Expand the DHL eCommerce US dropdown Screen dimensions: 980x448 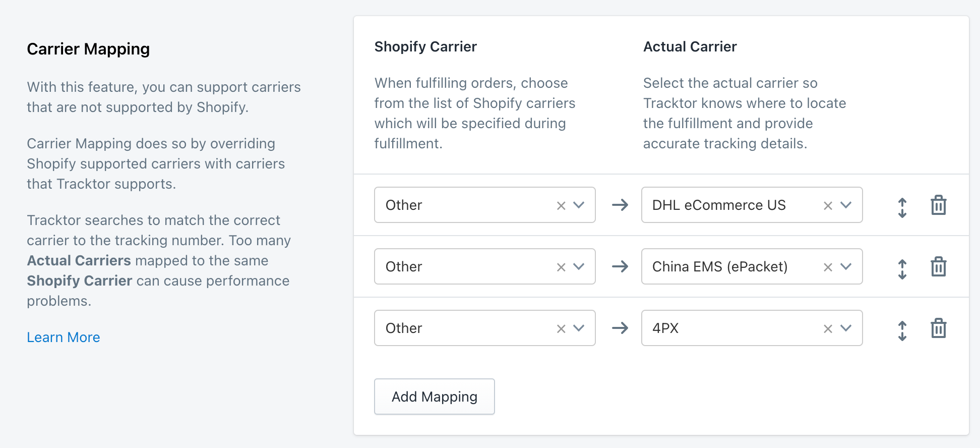(x=846, y=205)
